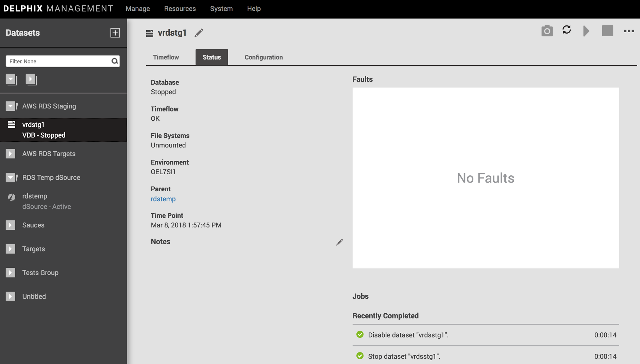This screenshot has width=640, height=364.
Task: Select vrdstg1 VDB - Stopped in sidebar
Action: click(64, 130)
